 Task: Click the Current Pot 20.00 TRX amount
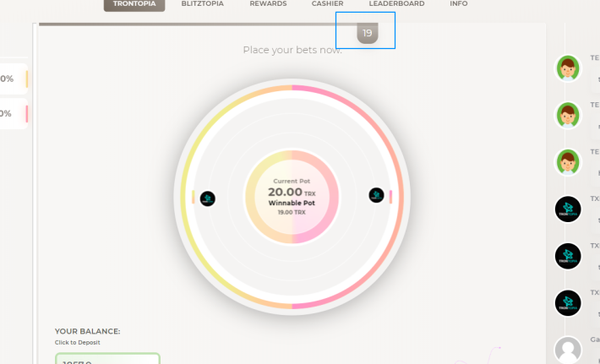tap(292, 192)
